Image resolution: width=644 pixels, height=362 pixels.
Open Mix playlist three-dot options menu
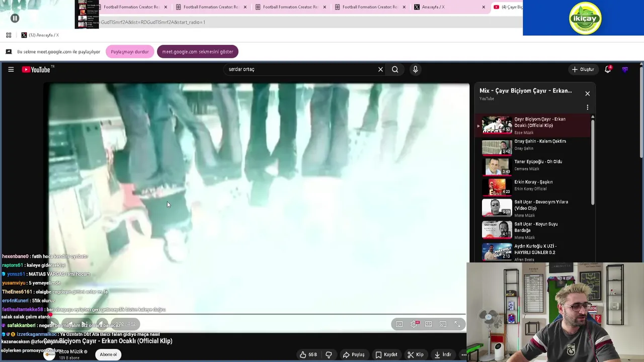tap(587, 107)
